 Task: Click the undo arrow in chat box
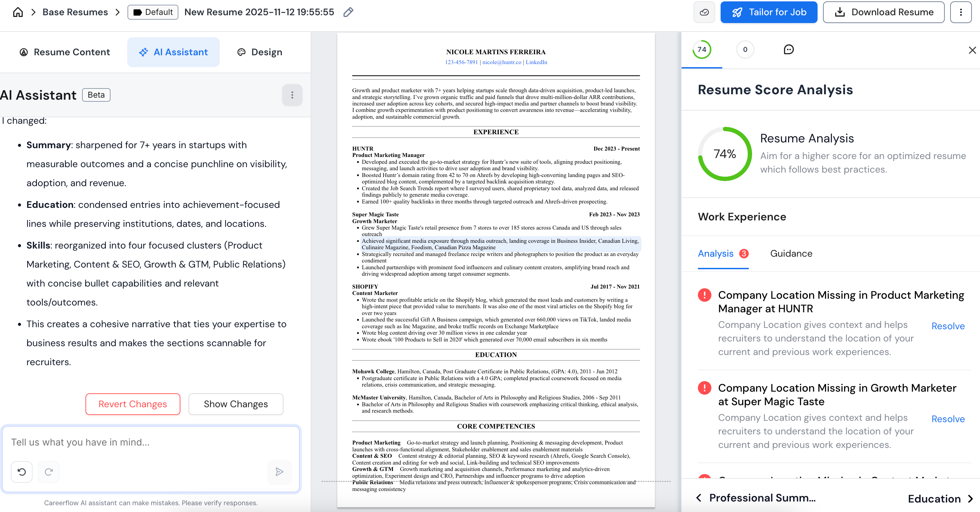22,472
